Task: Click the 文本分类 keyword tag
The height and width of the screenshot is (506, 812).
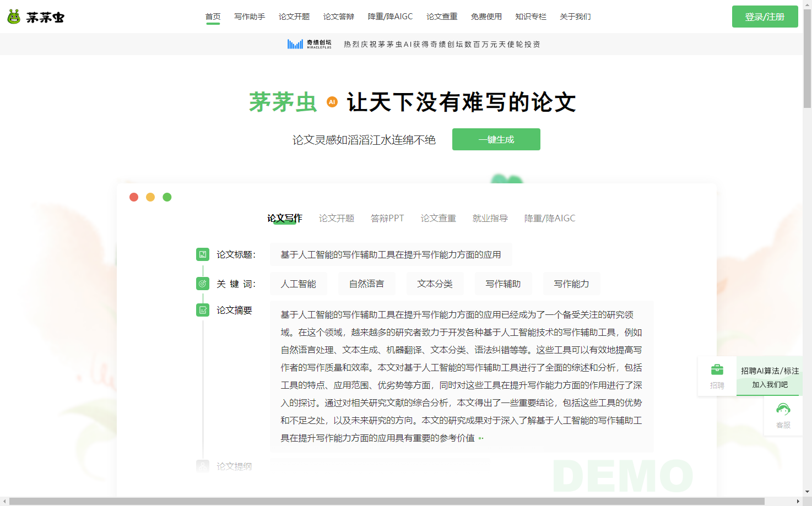Action: 435,284
